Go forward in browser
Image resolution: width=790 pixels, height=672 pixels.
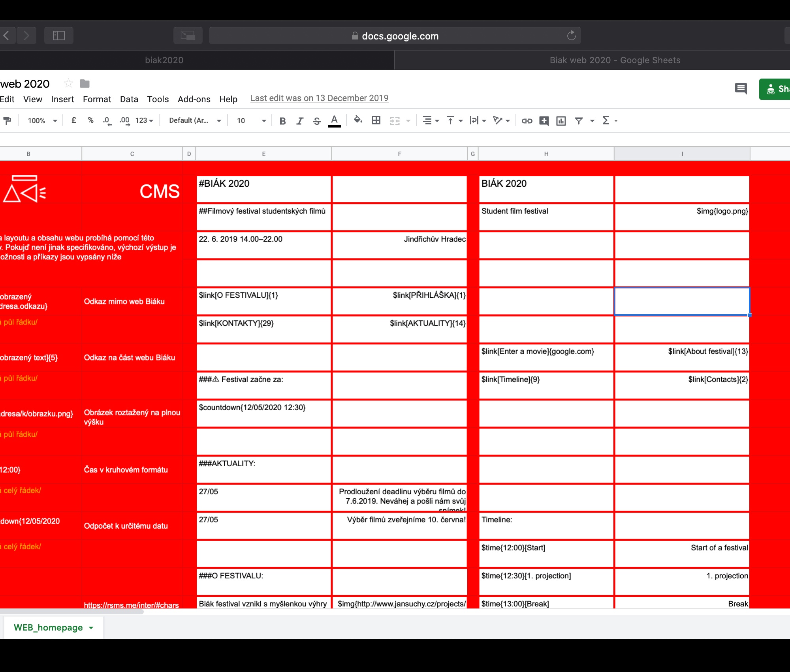pyautogui.click(x=27, y=36)
